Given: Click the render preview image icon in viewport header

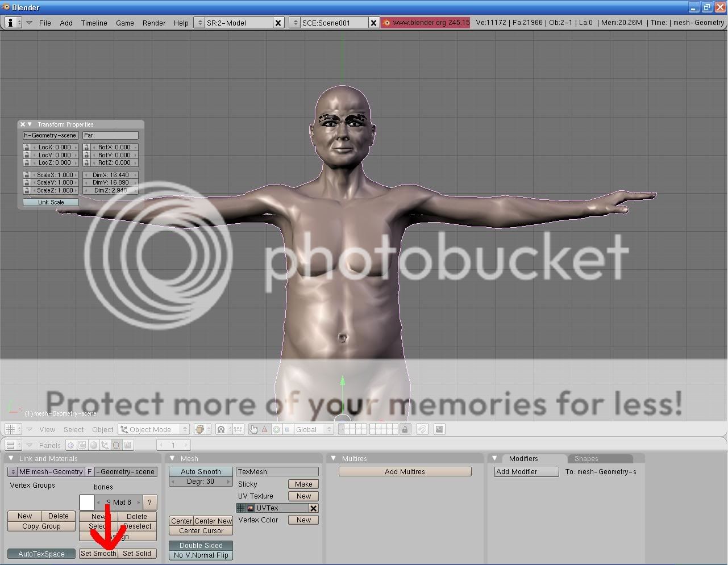Looking at the screenshot, I should 439,429.
